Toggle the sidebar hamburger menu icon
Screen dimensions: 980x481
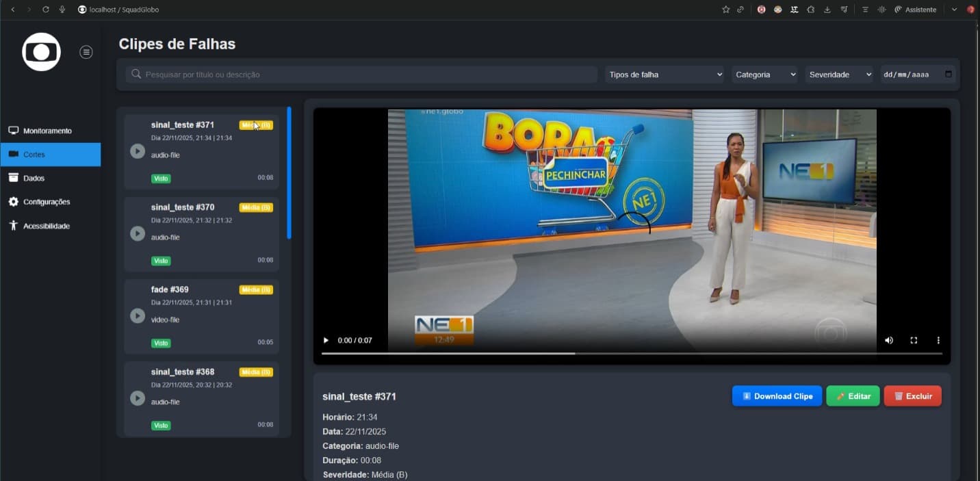pos(86,52)
